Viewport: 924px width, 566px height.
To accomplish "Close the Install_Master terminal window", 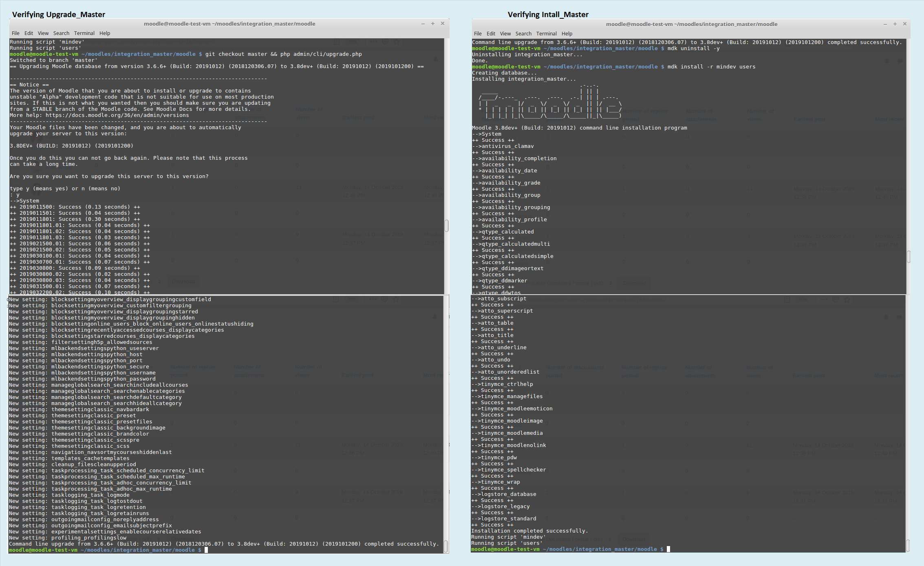I will coord(905,24).
